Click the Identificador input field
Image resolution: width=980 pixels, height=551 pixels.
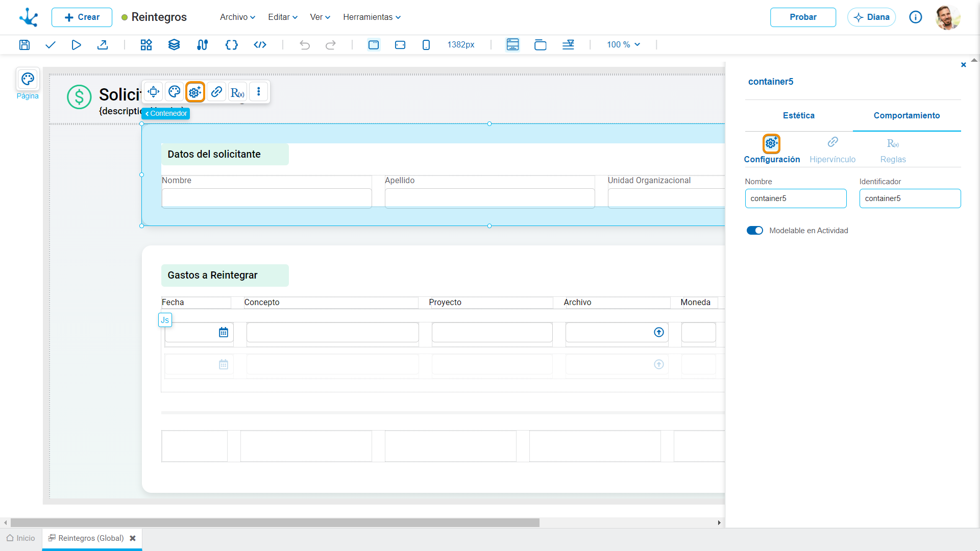coord(910,198)
